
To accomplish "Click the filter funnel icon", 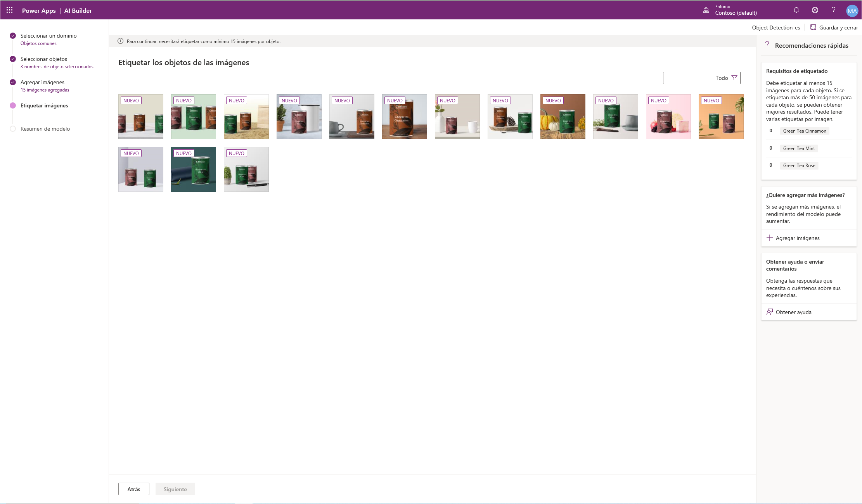I will 734,78.
